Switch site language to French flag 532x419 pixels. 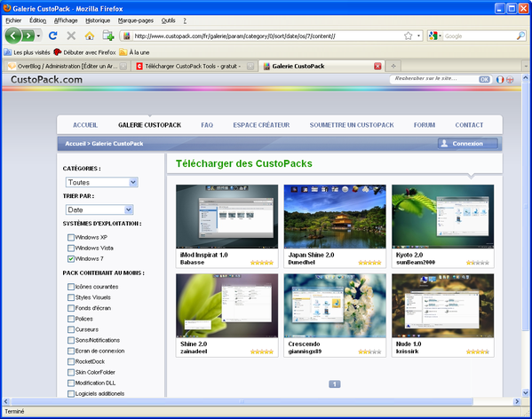tap(500, 79)
